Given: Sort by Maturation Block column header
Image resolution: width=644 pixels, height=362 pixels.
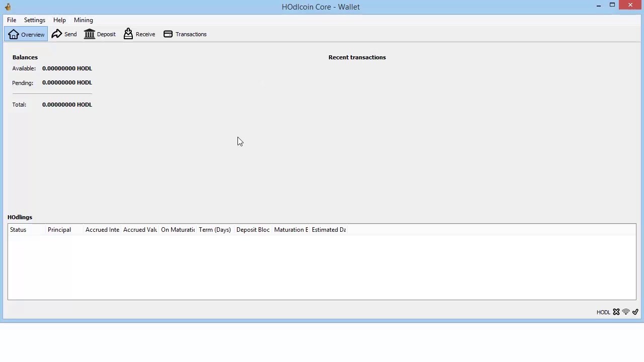Looking at the screenshot, I should tap(291, 230).
